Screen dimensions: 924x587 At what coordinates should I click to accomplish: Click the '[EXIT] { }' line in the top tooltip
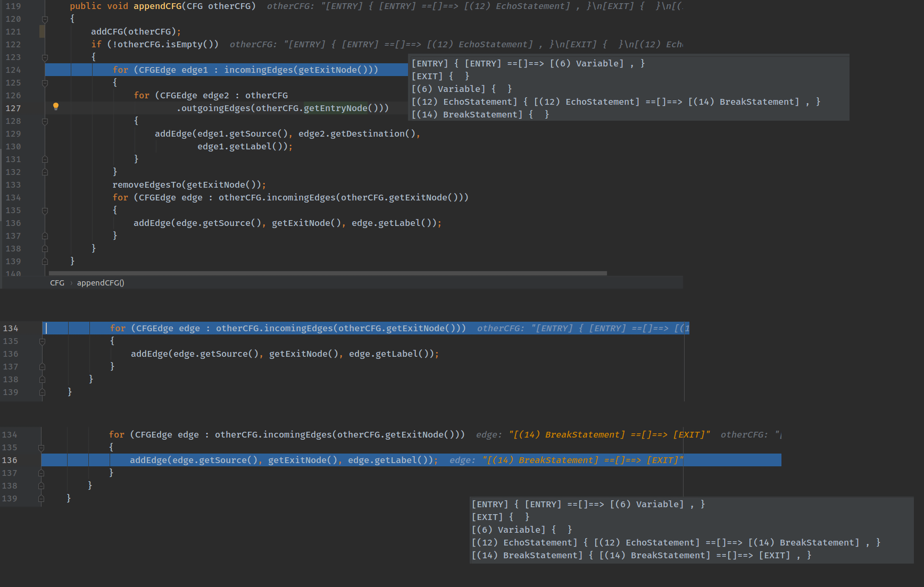click(x=440, y=76)
